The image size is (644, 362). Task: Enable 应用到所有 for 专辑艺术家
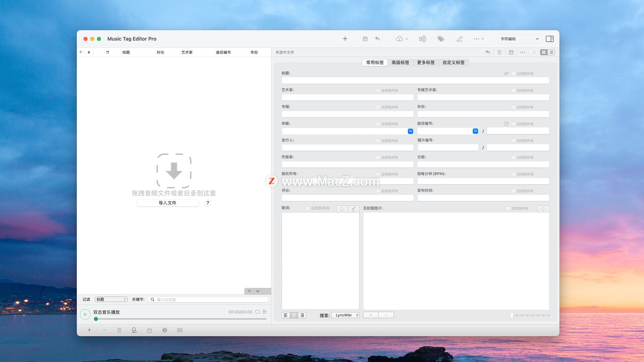click(x=514, y=90)
